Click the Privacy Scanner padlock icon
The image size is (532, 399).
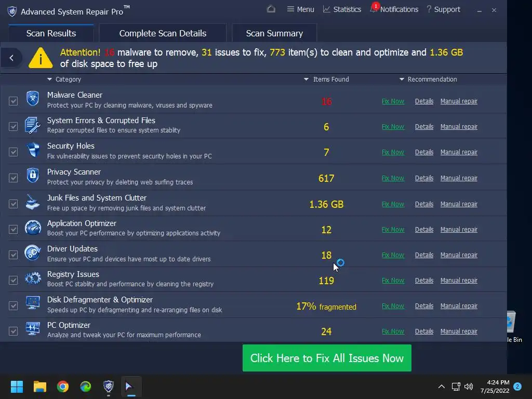coord(33,176)
